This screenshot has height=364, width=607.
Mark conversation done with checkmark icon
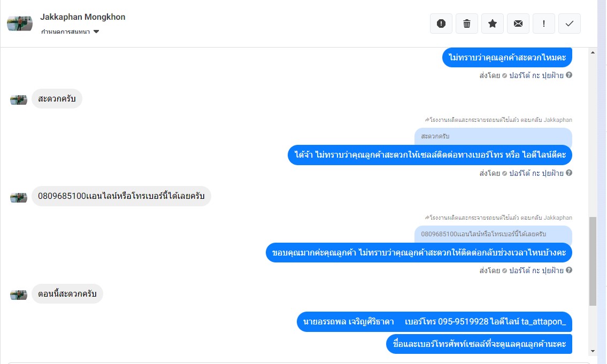coord(570,24)
